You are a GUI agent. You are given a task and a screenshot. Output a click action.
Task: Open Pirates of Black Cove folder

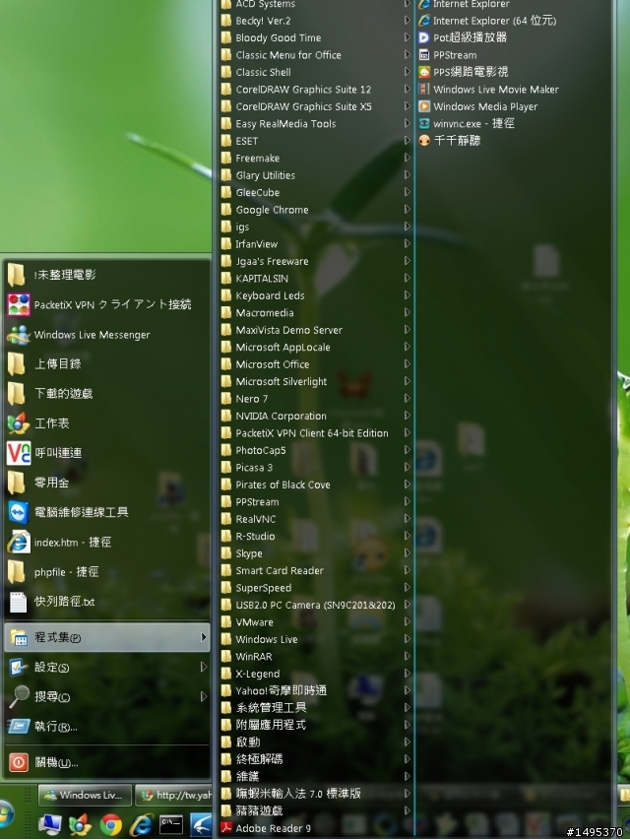point(316,485)
